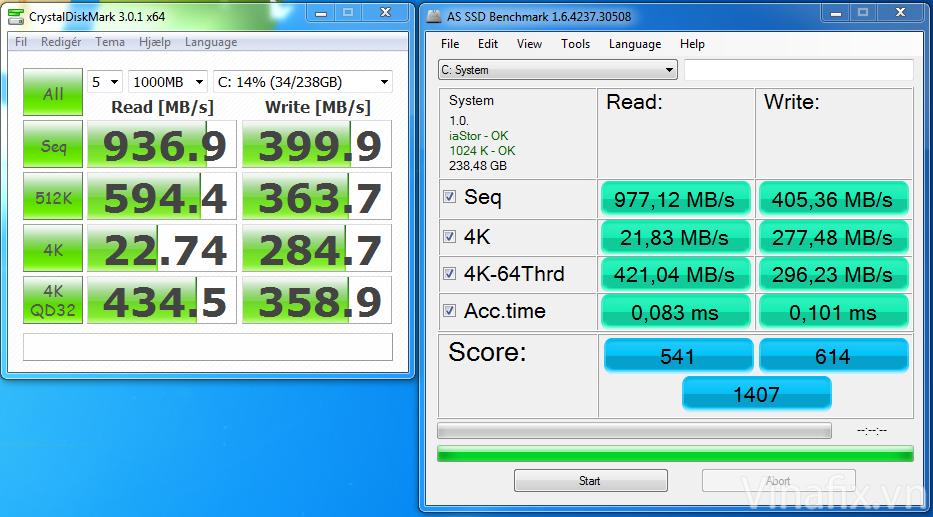
Task: Toggle the 4K checkbox in AS SSD
Action: click(x=450, y=236)
